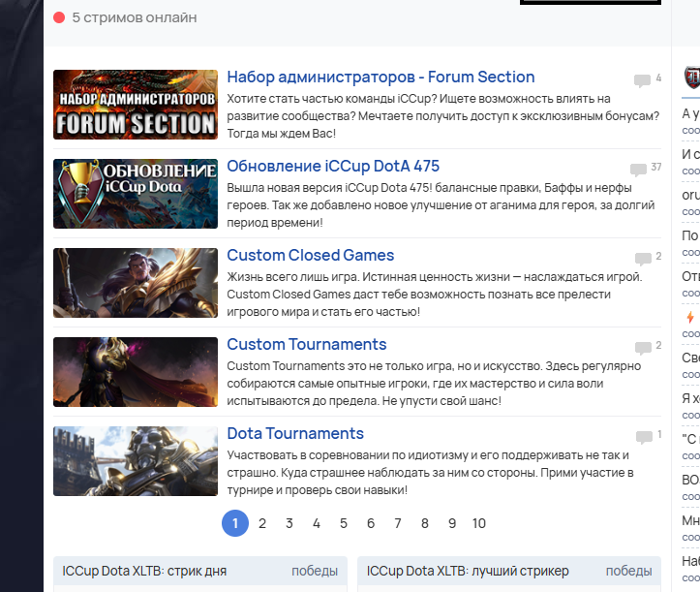This screenshot has height=592, width=700.
Task: Open comments icon for Forum Section news
Action: 642,80
